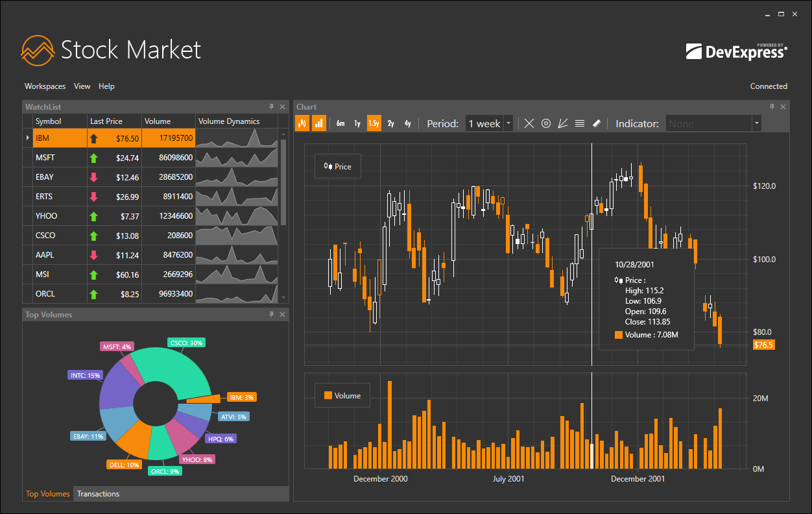Select AAPL symbol in WatchList
The width and height of the screenshot is (812, 514).
(x=45, y=255)
